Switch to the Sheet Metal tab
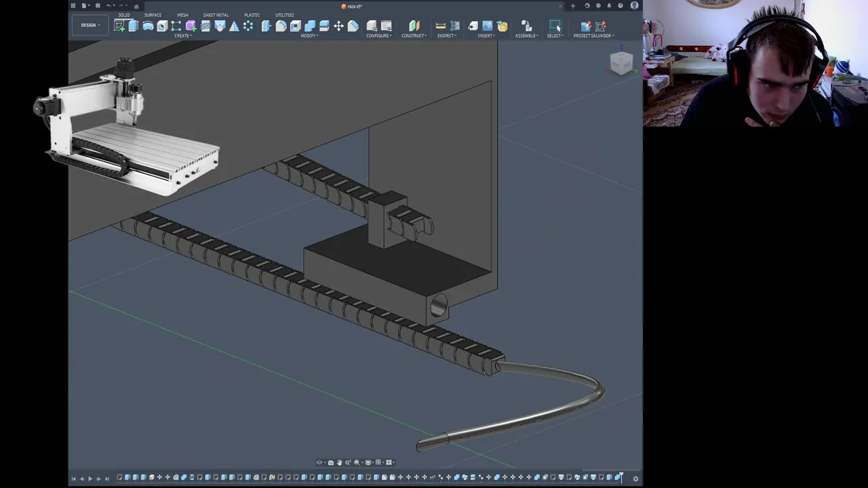This screenshot has width=868, height=488. click(216, 15)
